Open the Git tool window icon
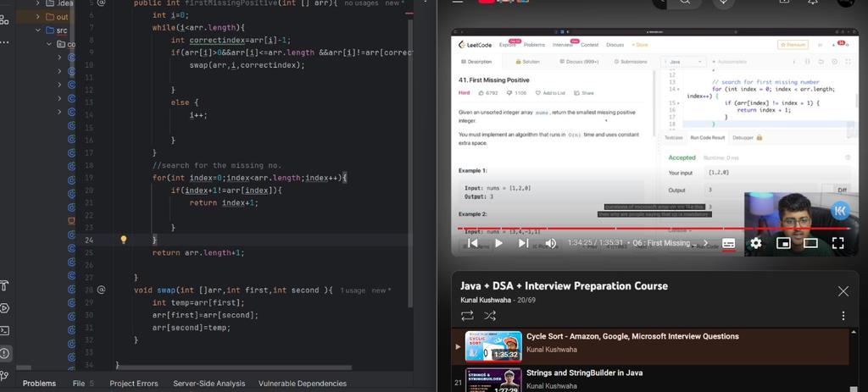The image size is (868, 392). pos(4,376)
